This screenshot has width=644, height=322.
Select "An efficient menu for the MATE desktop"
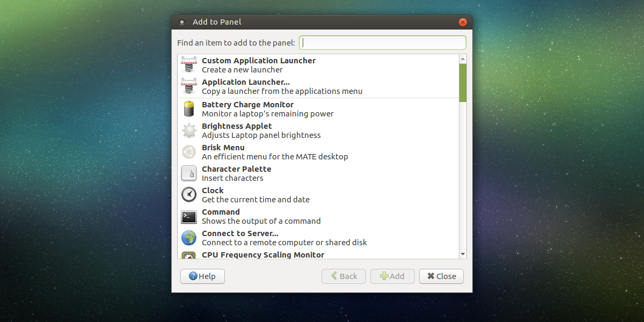(275, 157)
